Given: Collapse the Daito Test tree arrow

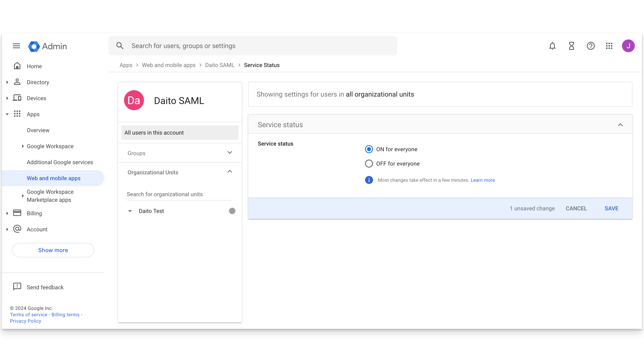Looking at the screenshot, I should 130,211.
